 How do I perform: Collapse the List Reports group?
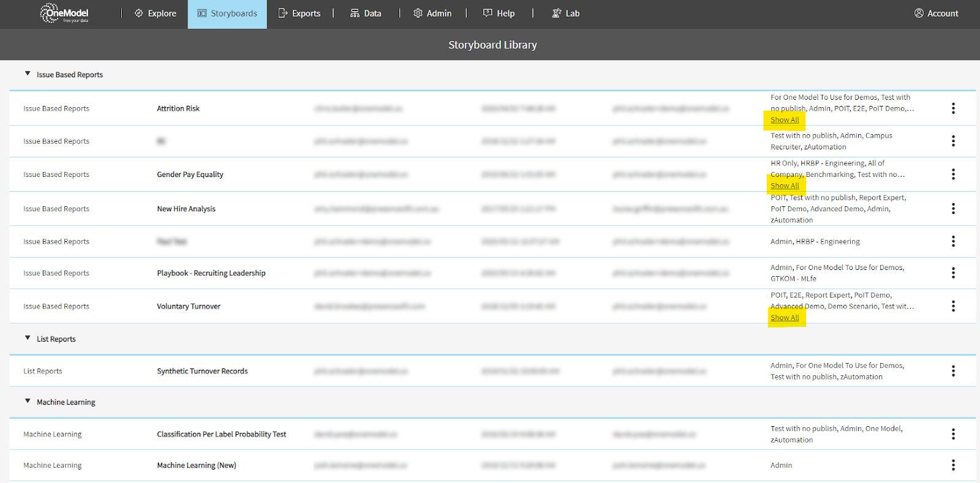pyautogui.click(x=28, y=339)
